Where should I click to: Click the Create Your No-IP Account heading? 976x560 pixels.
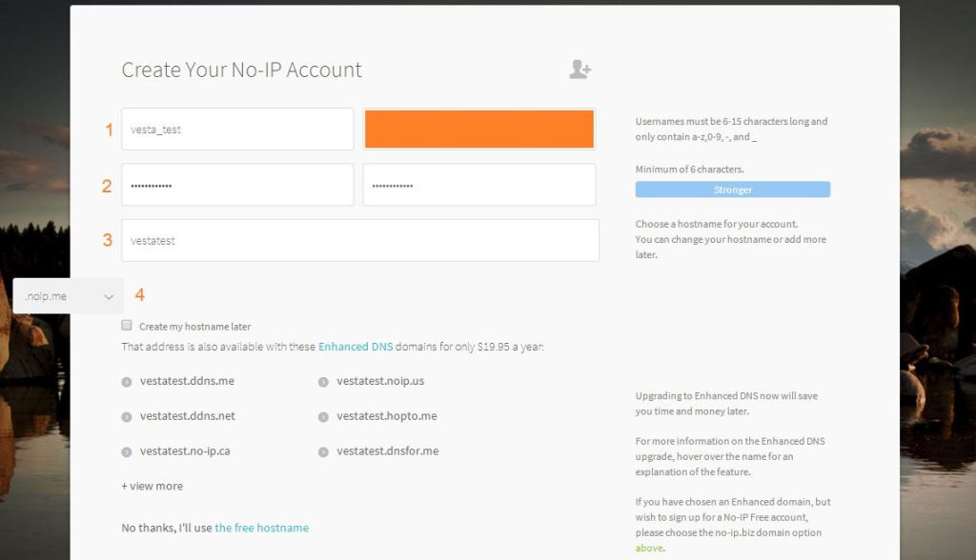(241, 70)
